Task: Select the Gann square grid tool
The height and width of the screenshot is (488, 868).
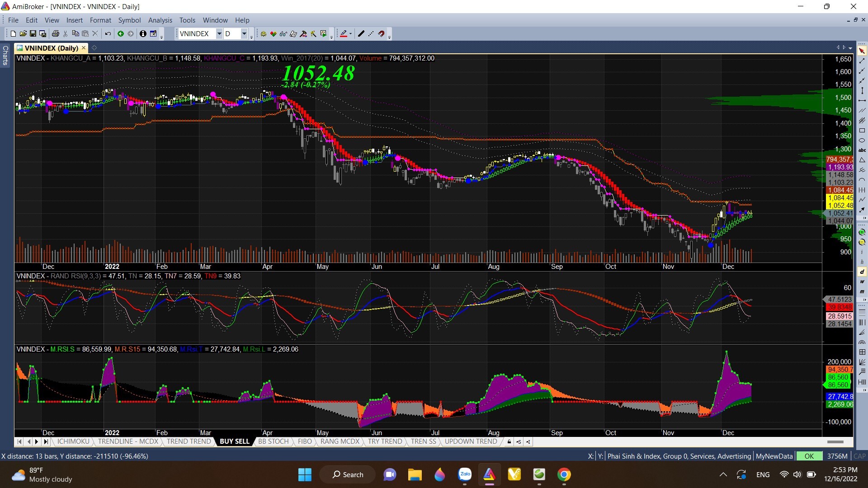Action: 862,352
